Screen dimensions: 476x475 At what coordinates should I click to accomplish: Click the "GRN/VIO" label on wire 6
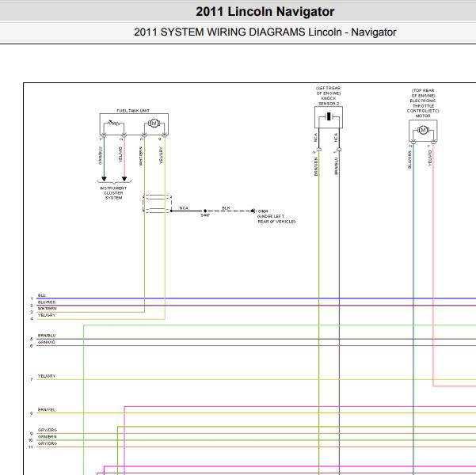47,342
